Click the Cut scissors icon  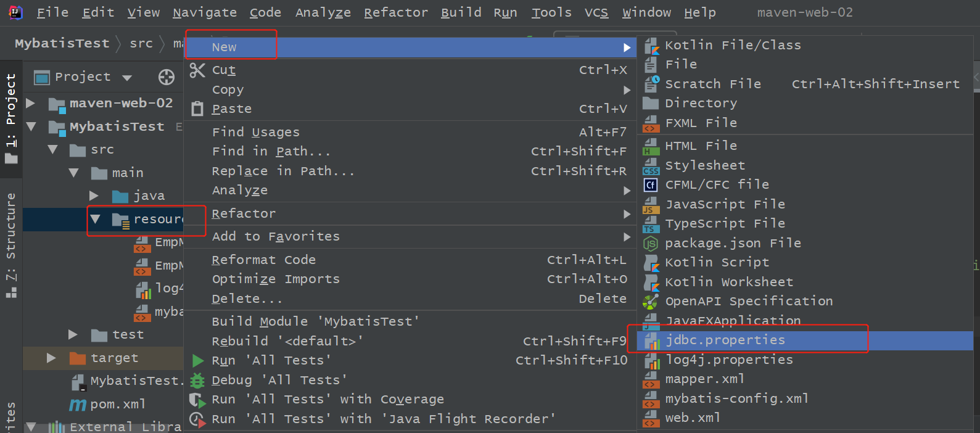coord(197,70)
